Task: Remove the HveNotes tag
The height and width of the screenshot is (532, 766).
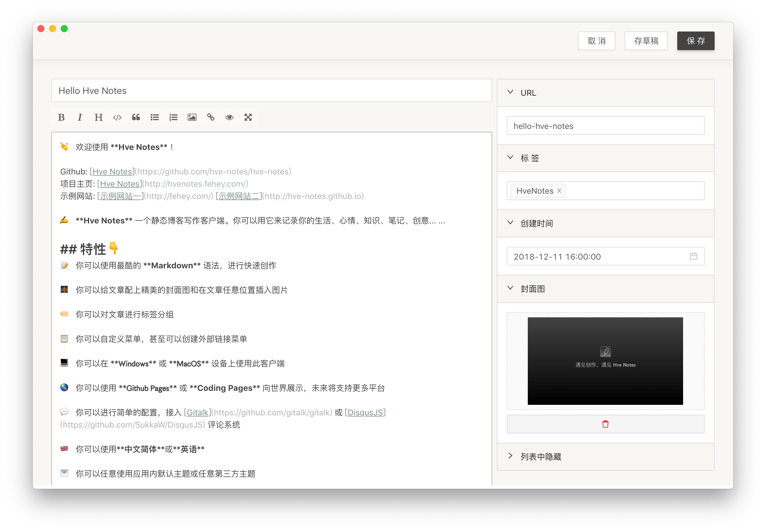Action: tap(560, 191)
